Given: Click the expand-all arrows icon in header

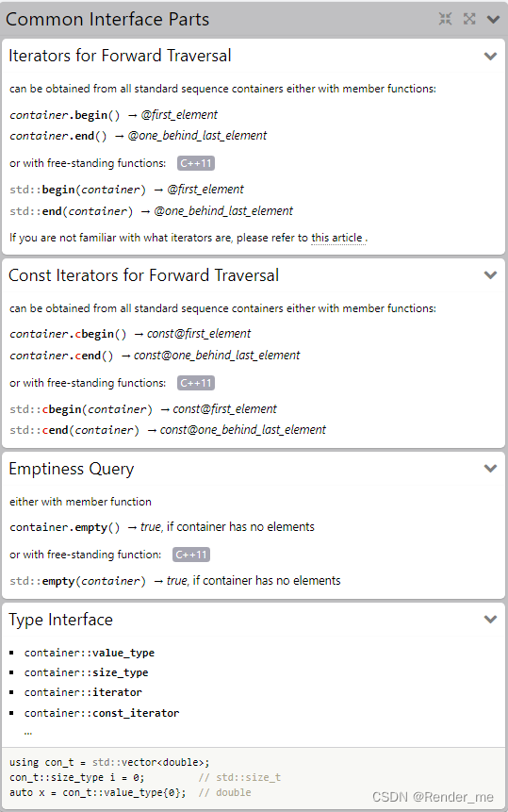Looking at the screenshot, I should 469,19.
